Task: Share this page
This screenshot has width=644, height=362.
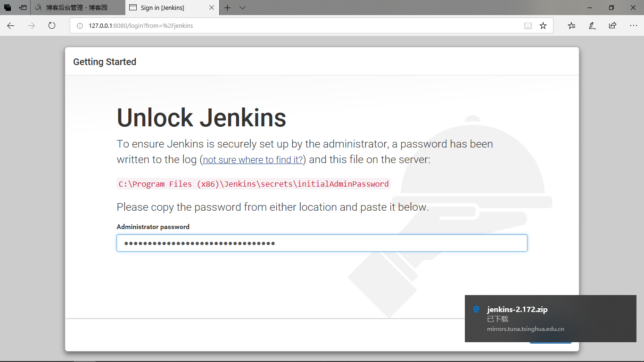Action: coord(612,26)
